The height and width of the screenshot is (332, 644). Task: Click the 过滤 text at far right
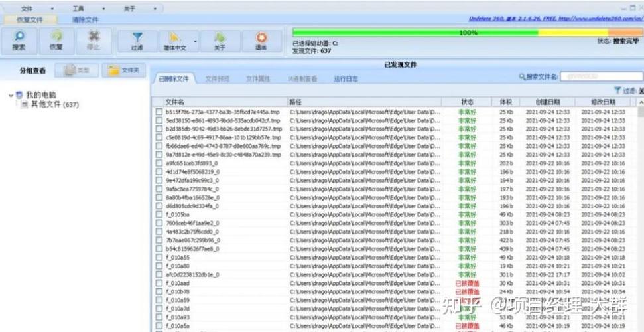tap(629, 90)
